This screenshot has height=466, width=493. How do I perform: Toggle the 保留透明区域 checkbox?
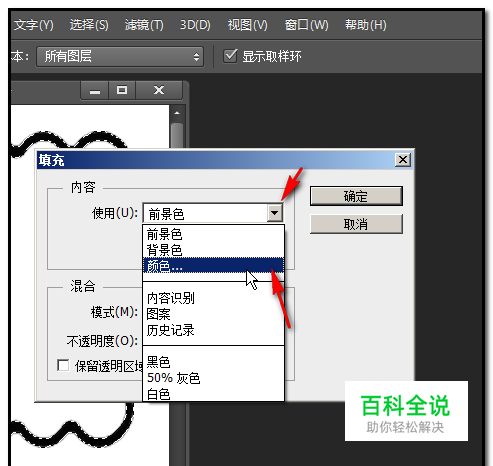coord(63,365)
